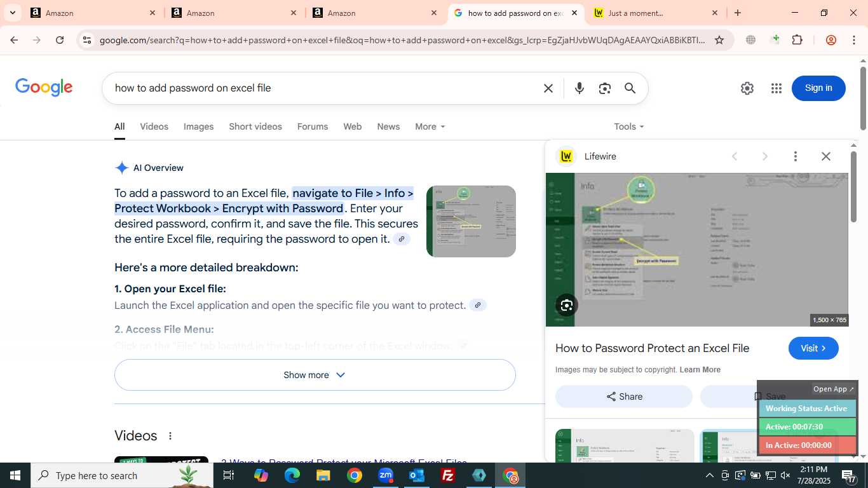Close the Lifewire image panel
Viewport: 868px width, 488px height.
[x=826, y=156]
